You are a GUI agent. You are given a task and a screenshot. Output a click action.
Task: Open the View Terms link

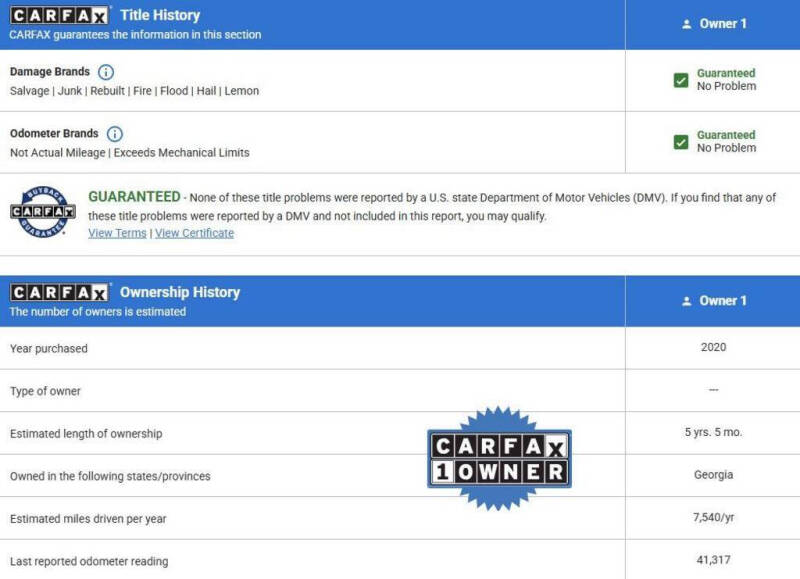pos(117,233)
